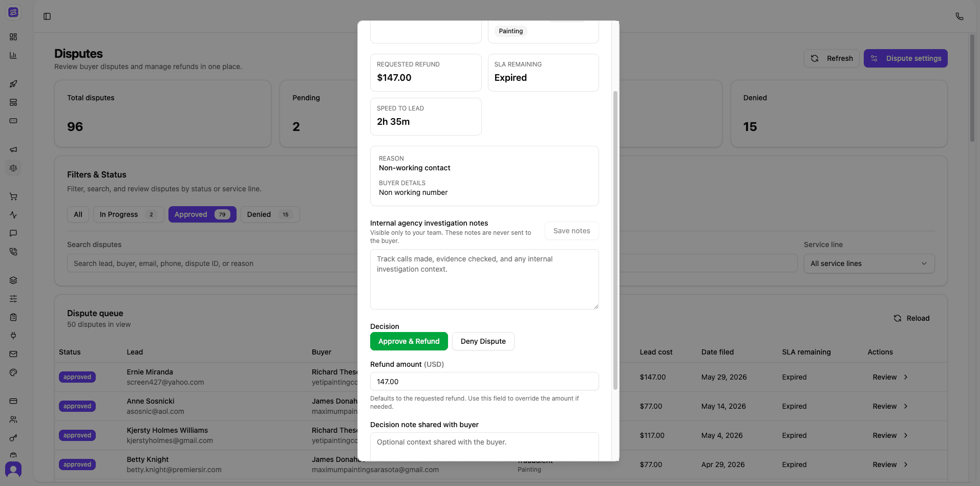Open the ticket icon in sidebar
The height and width of the screenshot is (486, 980).
pyautogui.click(x=13, y=121)
